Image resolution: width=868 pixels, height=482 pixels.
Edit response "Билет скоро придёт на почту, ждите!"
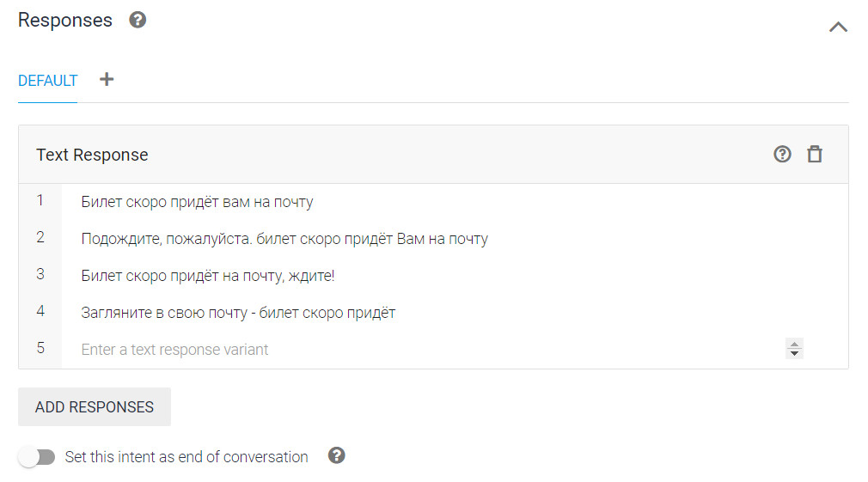pos(208,276)
